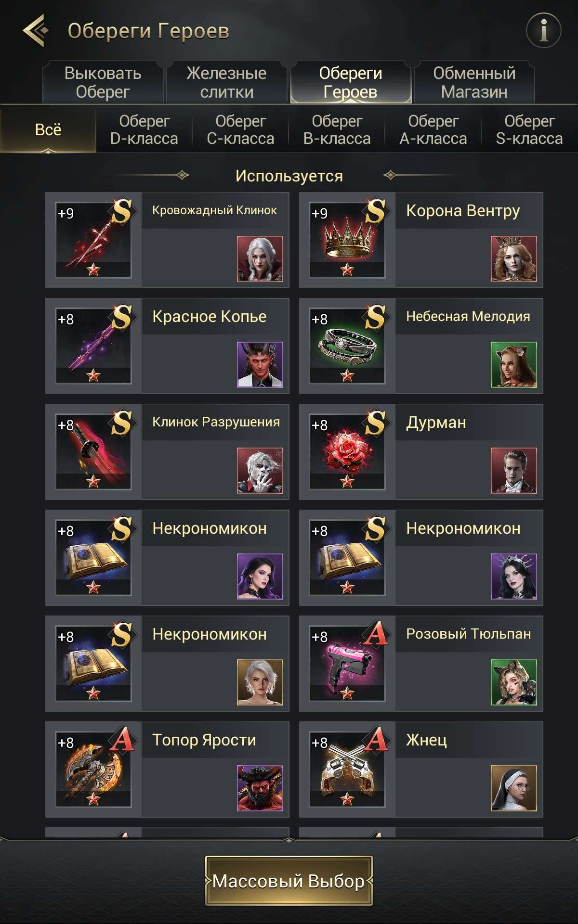Tap the horned demon hero portrait
Image resolution: width=578 pixels, height=924 pixels.
pyautogui.click(x=260, y=365)
